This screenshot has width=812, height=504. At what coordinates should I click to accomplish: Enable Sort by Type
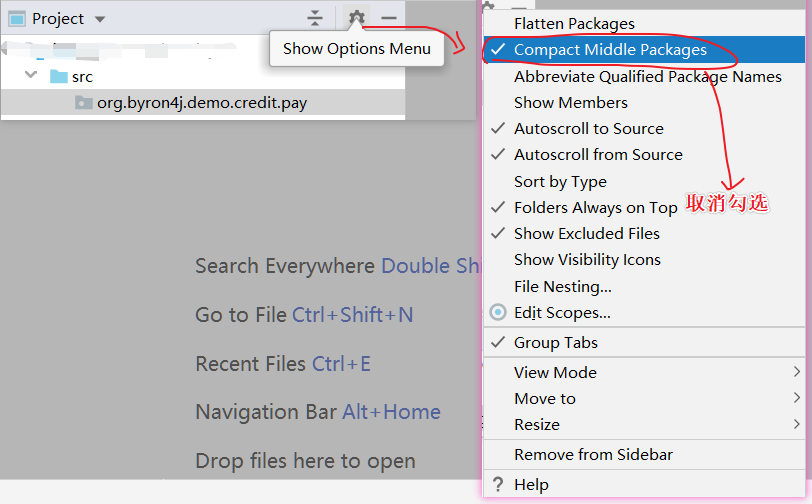click(644, 181)
